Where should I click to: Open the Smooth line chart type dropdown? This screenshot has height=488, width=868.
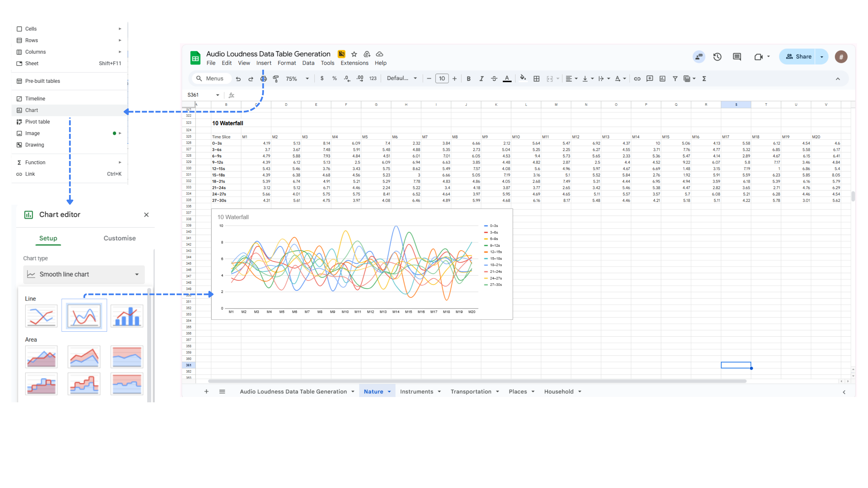click(84, 275)
